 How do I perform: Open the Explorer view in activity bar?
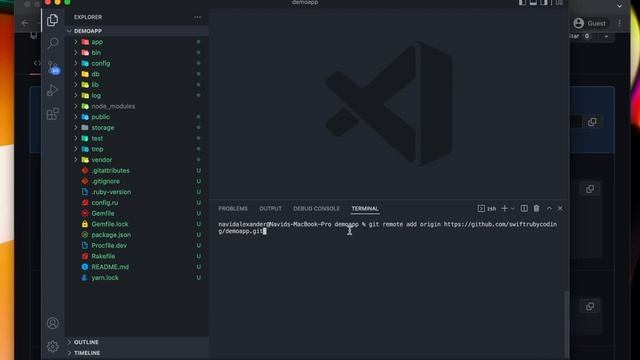tap(52, 20)
